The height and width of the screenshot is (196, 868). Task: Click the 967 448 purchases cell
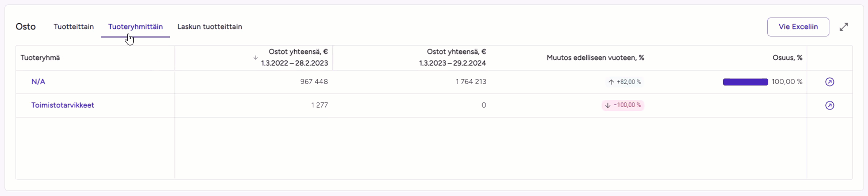(x=314, y=82)
